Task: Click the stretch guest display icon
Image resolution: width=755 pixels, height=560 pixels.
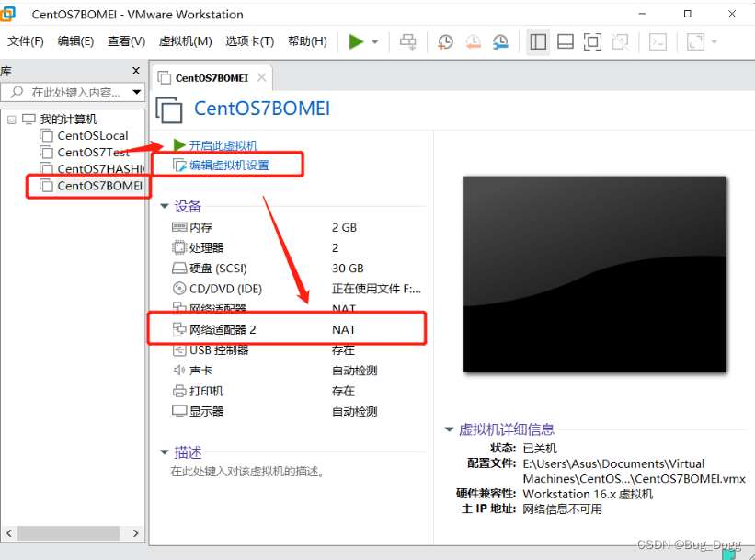Action: [x=695, y=42]
